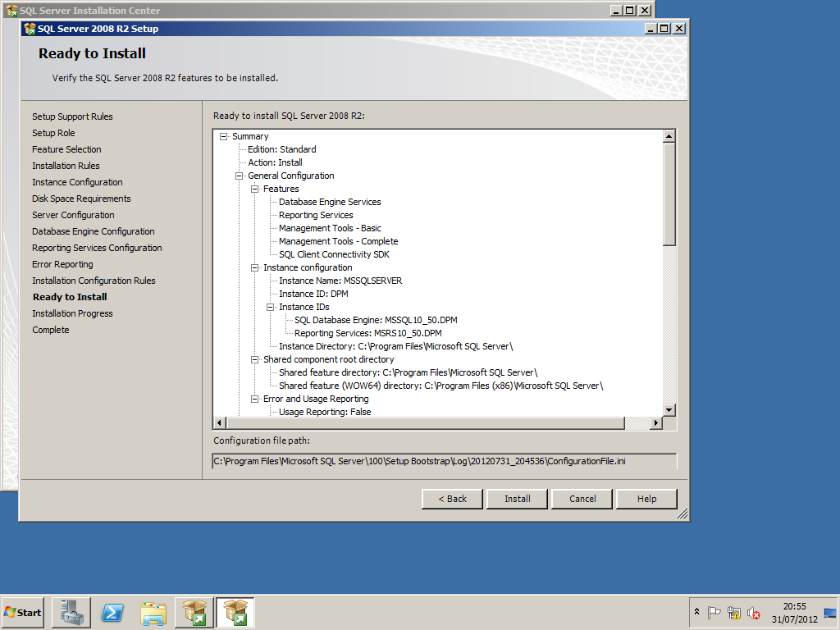This screenshot has width=840, height=630.
Task: Click the SQL Server 2008 R2 Setup title bar icon
Action: (x=30, y=29)
